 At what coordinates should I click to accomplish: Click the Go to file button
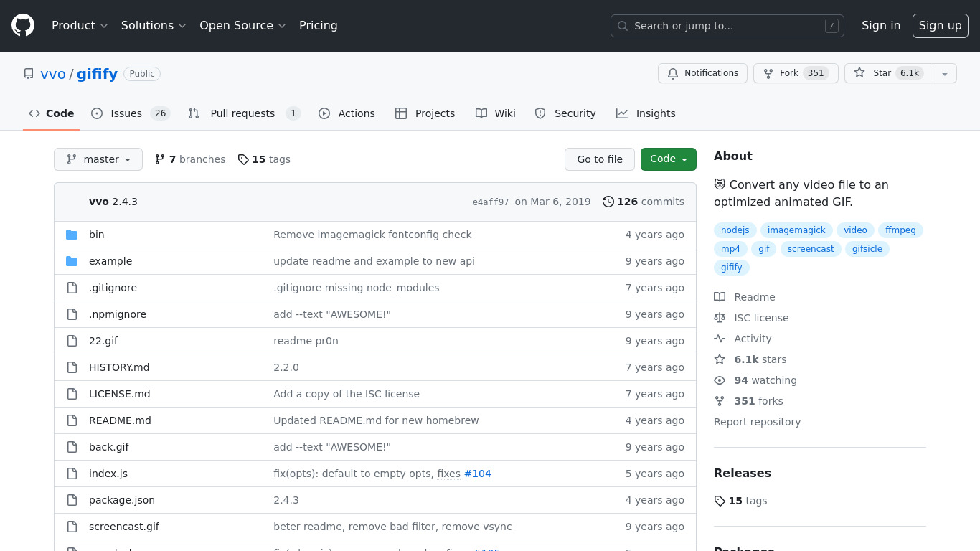[x=600, y=159]
